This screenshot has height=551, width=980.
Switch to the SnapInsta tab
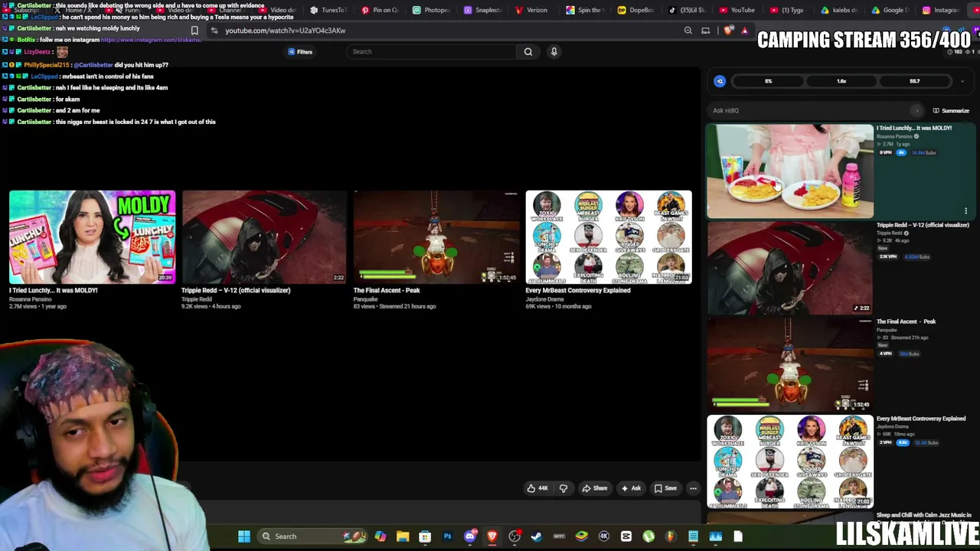click(483, 10)
